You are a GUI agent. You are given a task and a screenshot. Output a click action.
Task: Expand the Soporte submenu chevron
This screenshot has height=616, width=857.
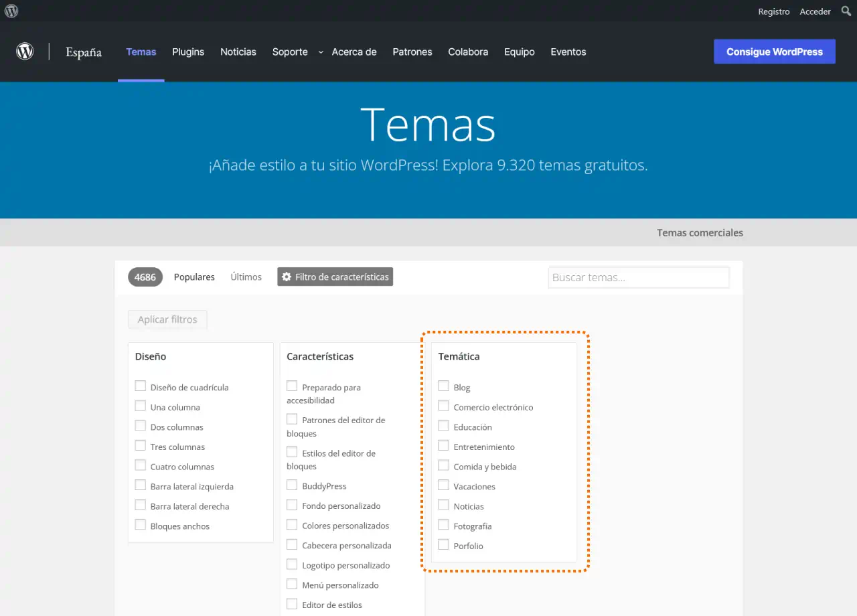point(320,52)
